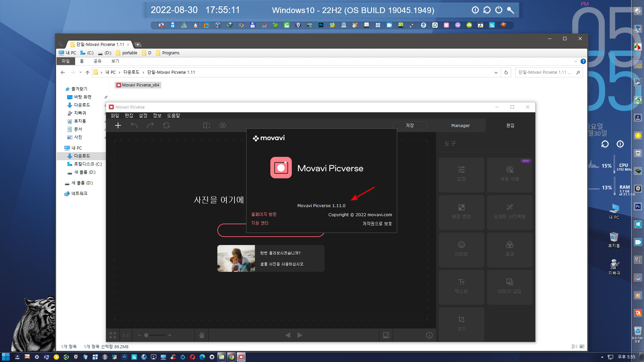This screenshot has width=644, height=362.
Task: Open the 배경 변경 background change tool
Action: 462,212
